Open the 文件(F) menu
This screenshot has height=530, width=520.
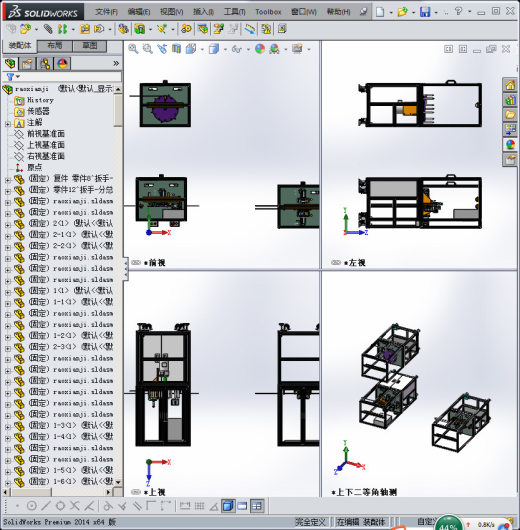(x=107, y=12)
